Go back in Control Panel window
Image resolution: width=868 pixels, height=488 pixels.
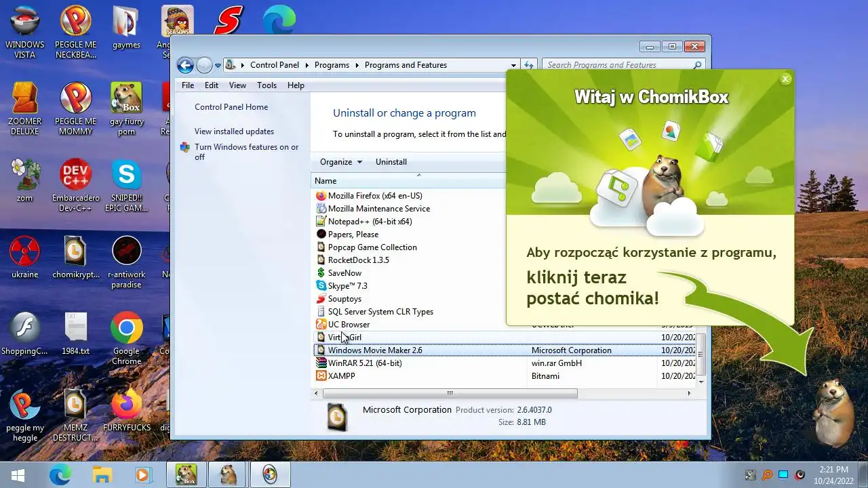click(x=185, y=65)
